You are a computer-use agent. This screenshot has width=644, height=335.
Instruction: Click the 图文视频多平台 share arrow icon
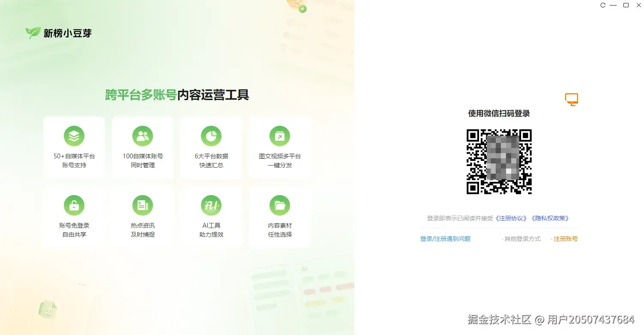click(x=280, y=136)
